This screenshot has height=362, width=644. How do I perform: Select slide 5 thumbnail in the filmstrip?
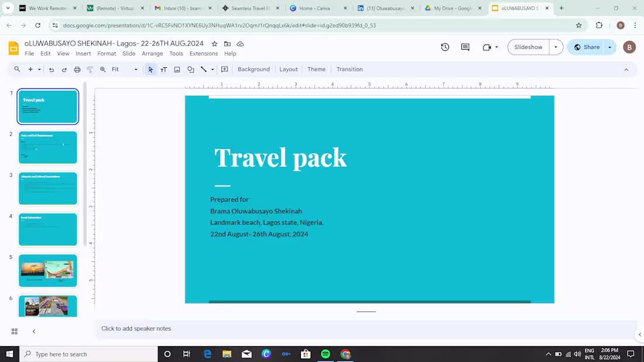click(x=47, y=271)
